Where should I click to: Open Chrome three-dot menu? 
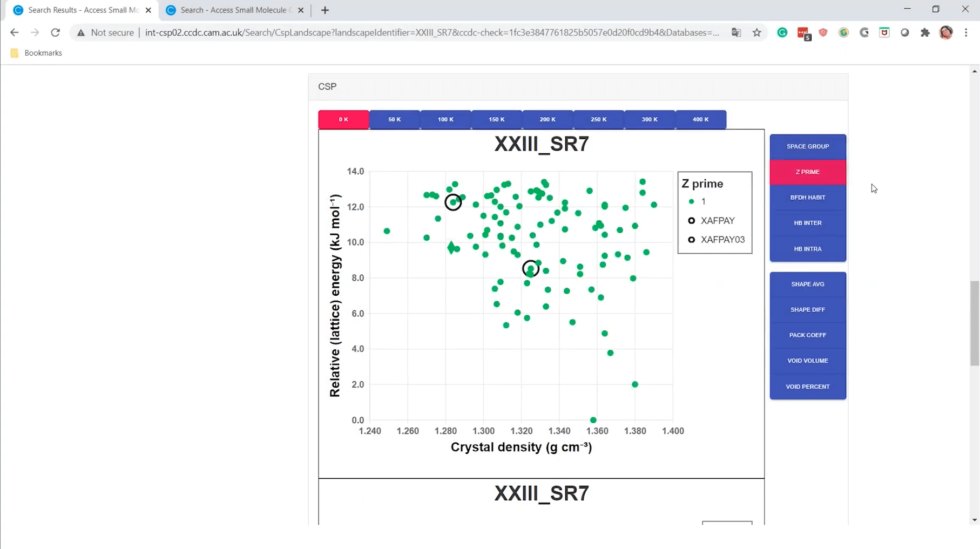(x=966, y=32)
